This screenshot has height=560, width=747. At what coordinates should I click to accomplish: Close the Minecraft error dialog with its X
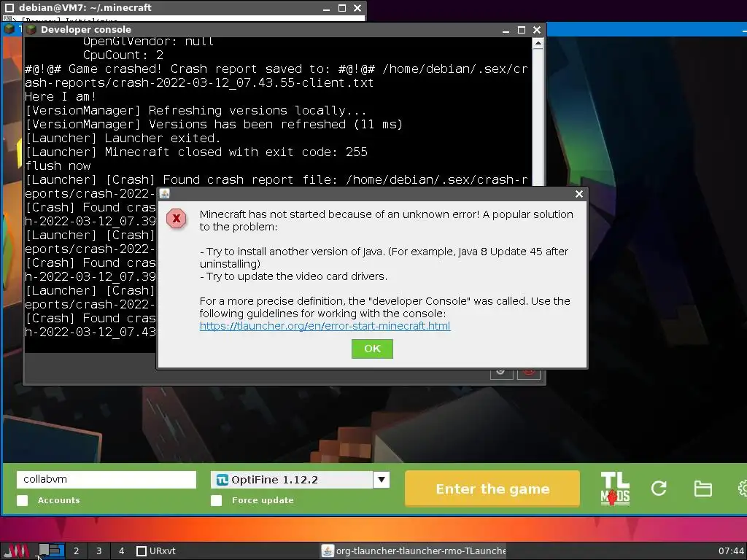point(578,194)
